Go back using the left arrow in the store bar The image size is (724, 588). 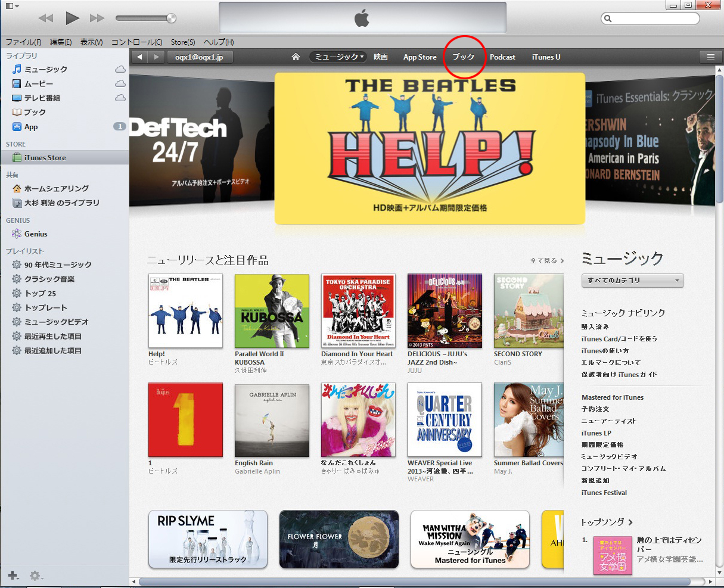click(x=139, y=57)
